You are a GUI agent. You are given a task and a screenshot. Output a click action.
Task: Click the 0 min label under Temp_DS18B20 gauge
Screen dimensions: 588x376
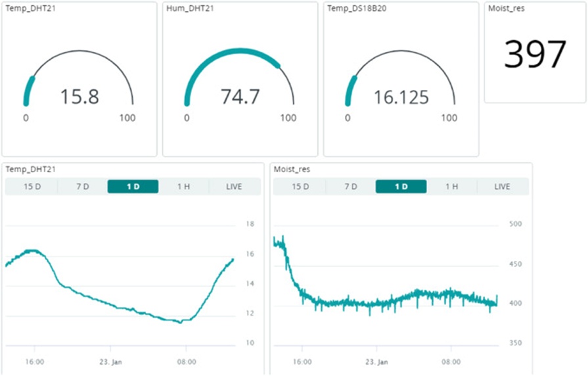pyautogui.click(x=348, y=118)
